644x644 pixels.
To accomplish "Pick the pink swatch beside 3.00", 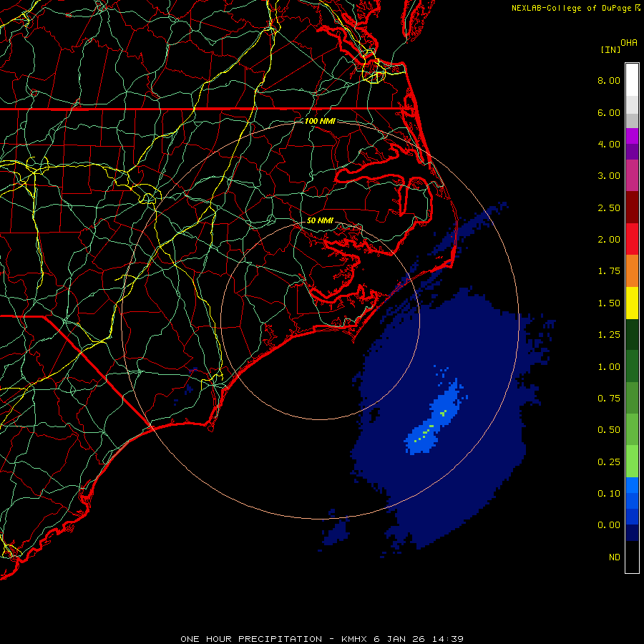I will click(x=632, y=176).
